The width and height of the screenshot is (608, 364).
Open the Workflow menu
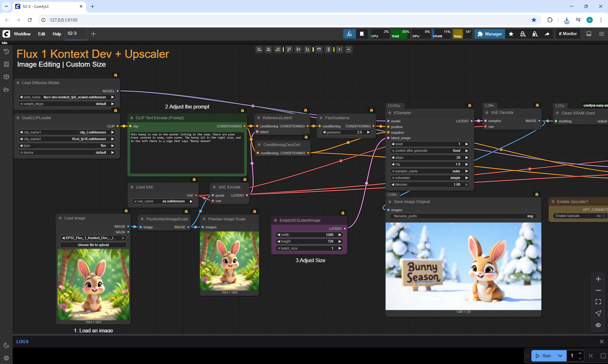click(22, 34)
